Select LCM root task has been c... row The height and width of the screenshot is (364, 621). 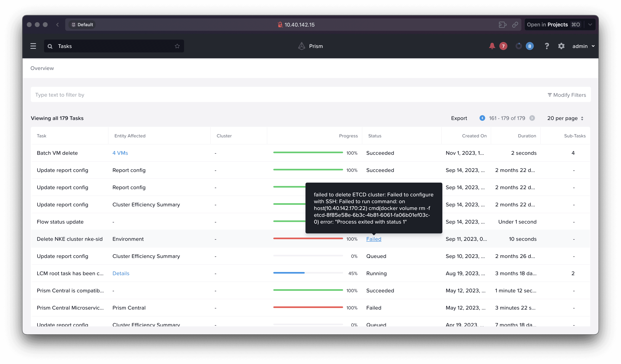pos(310,273)
